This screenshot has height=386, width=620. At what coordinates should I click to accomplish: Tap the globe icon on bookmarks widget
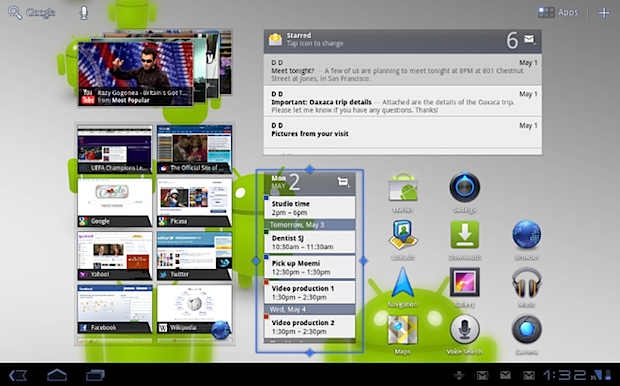click(x=221, y=330)
